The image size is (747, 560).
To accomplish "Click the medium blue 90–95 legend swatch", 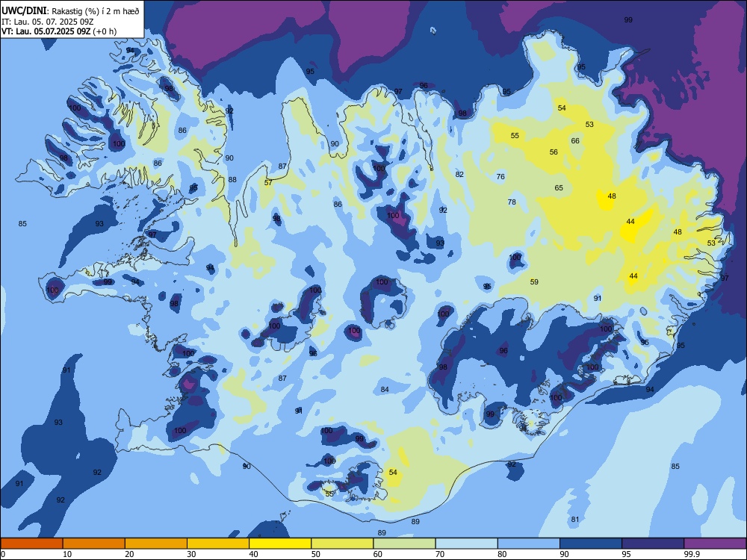I will tap(591, 544).
